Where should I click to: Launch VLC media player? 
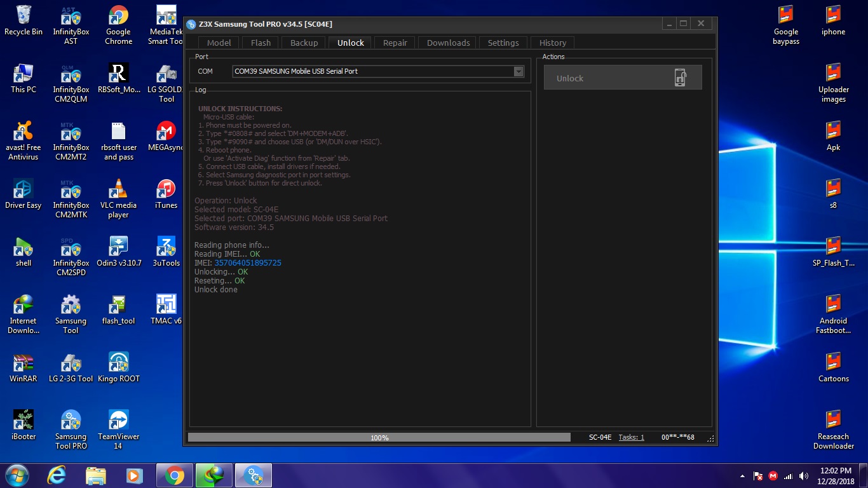click(x=118, y=199)
